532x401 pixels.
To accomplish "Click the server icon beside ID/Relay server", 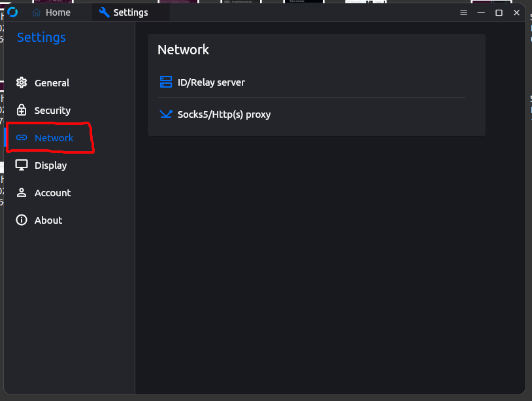I will coord(166,82).
